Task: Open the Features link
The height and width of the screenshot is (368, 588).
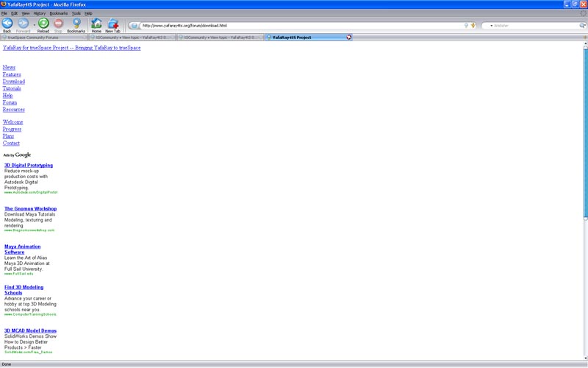Action: pos(12,74)
